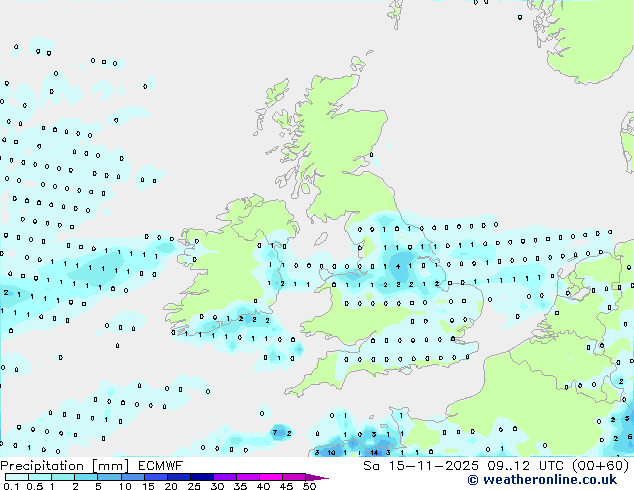This screenshot has height=490, width=634.
Task: Select the 10–15 mm legend swatch
Action: pyautogui.click(x=132, y=477)
